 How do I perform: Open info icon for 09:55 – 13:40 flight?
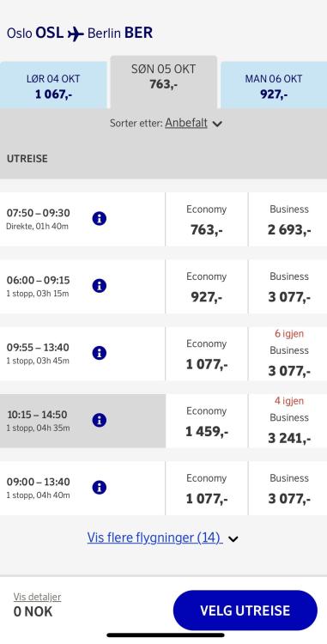point(100,353)
